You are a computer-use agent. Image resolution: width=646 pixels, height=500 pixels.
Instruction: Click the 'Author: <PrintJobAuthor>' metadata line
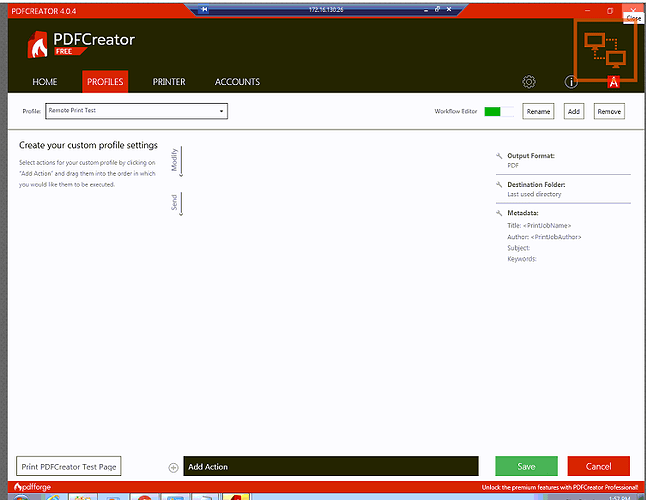(544, 237)
